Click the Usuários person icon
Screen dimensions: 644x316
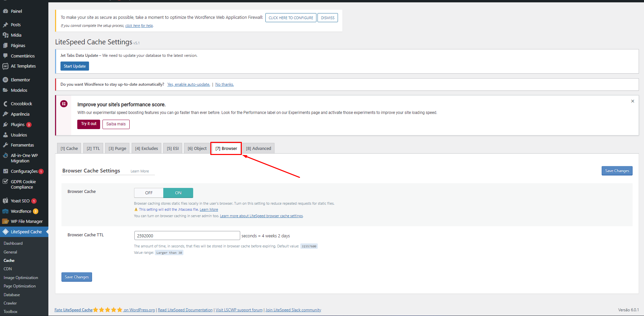[x=5, y=135]
